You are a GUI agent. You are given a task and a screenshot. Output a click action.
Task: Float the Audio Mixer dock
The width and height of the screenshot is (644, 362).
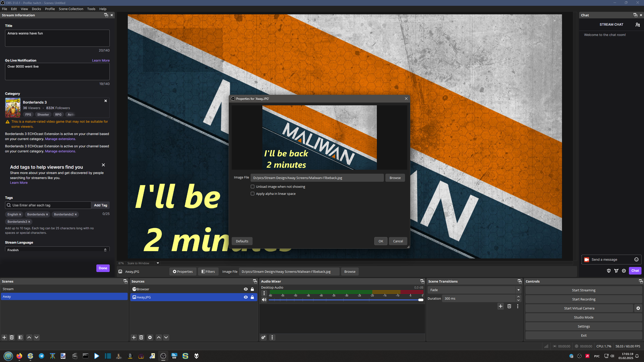pos(422,281)
